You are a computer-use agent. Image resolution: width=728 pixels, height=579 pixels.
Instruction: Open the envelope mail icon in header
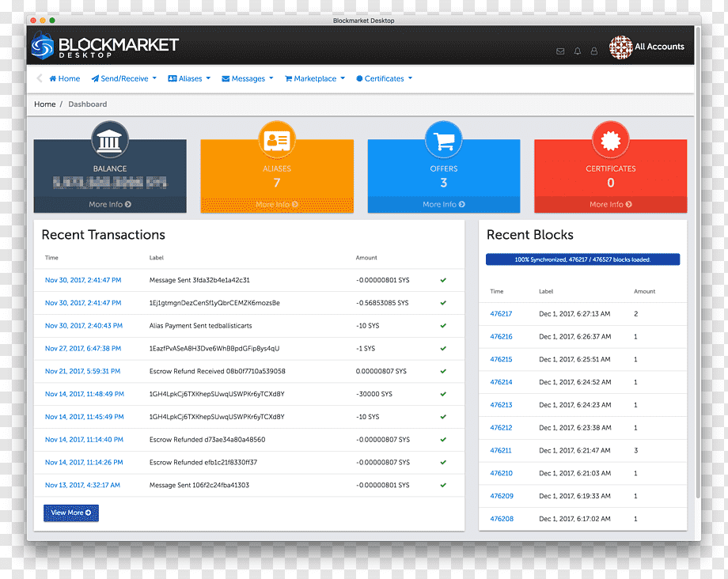tap(560, 51)
